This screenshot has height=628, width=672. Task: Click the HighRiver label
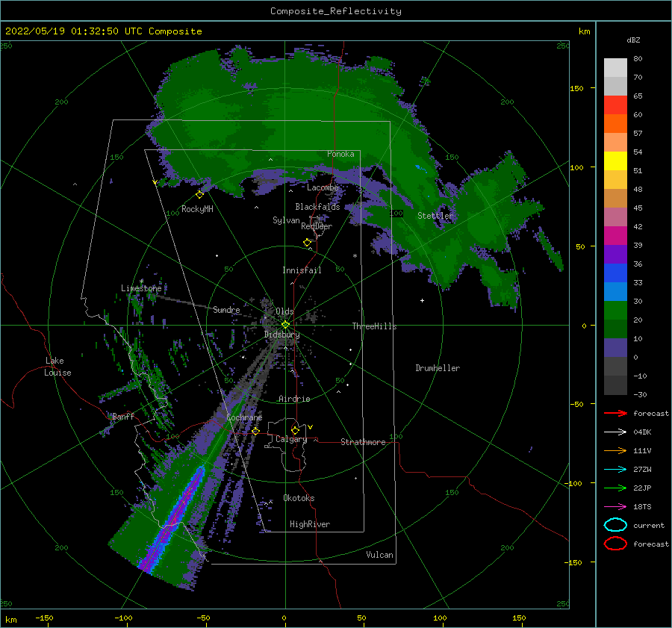(x=310, y=524)
